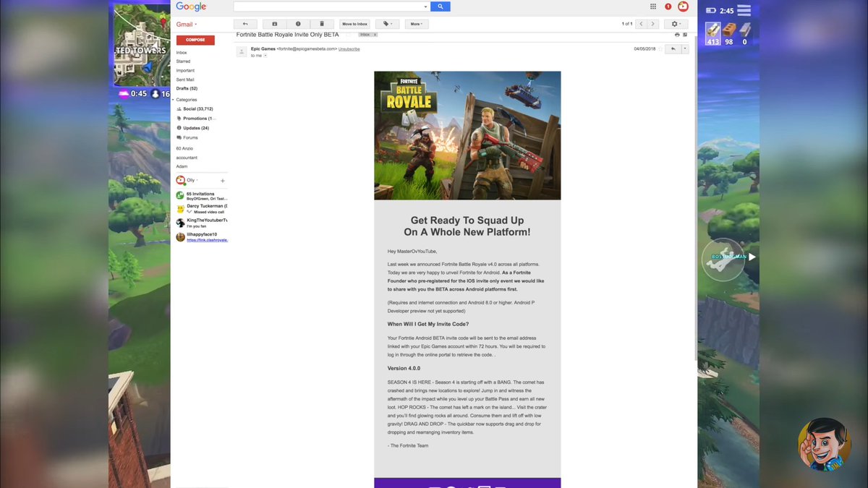Open the Labels dropdown

pos(388,24)
